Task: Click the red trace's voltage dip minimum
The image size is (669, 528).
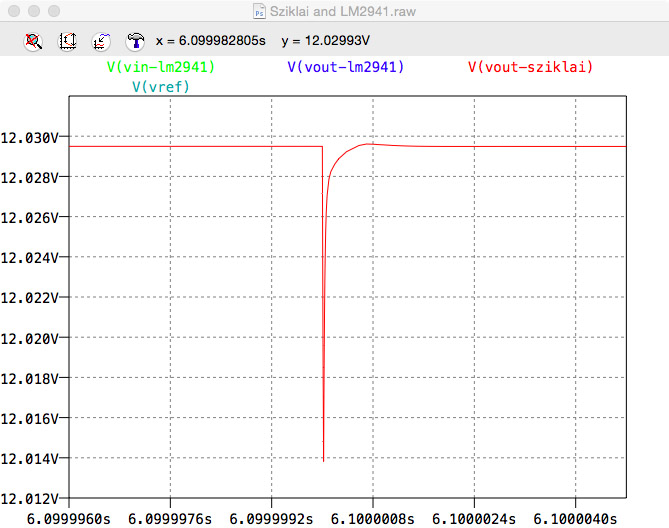Action: pyautogui.click(x=323, y=461)
